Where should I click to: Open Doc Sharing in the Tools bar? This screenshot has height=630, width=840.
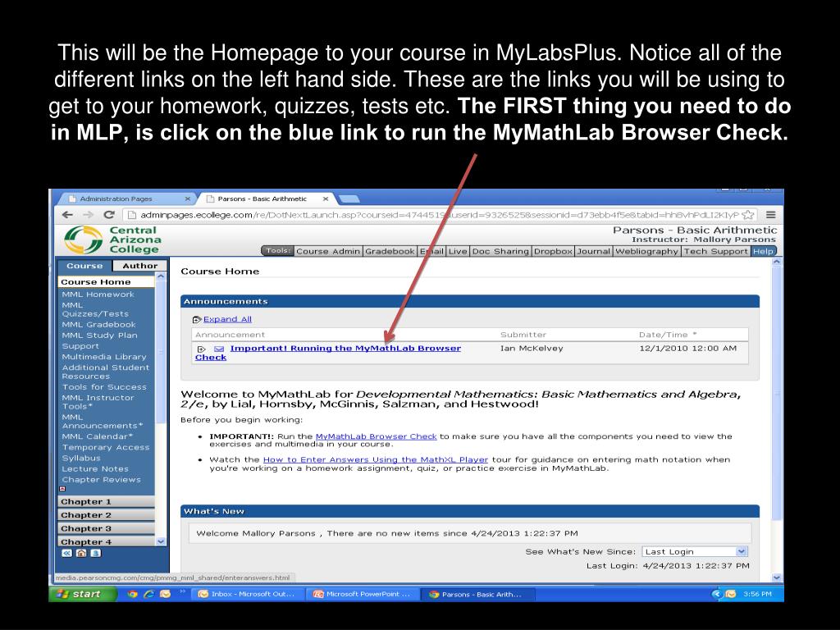click(x=500, y=251)
